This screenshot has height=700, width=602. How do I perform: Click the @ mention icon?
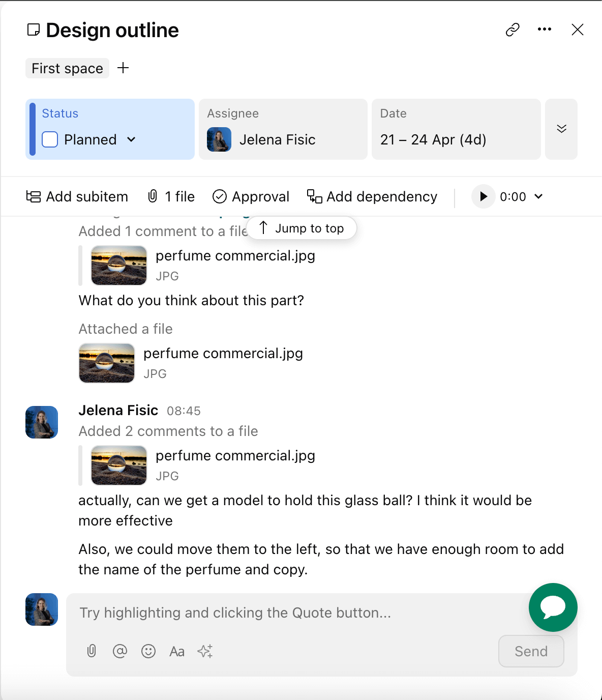point(120,651)
